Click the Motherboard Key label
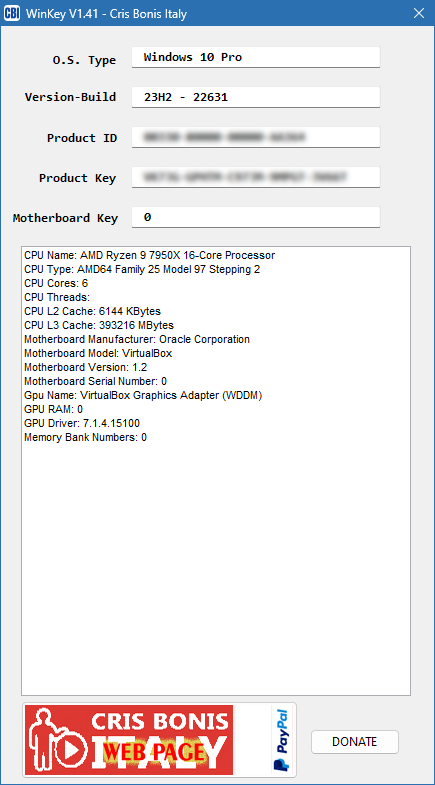 [x=66, y=218]
